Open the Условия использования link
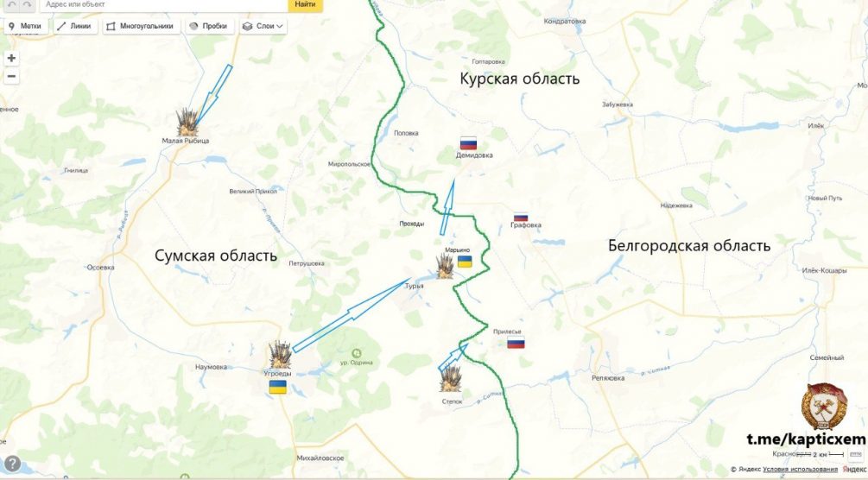Viewport: 868px width, 480px height. click(x=800, y=470)
